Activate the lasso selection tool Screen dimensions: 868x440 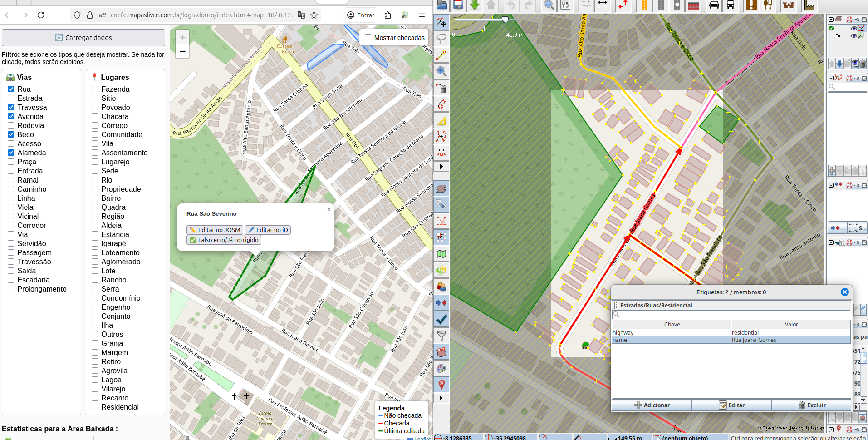(441, 39)
